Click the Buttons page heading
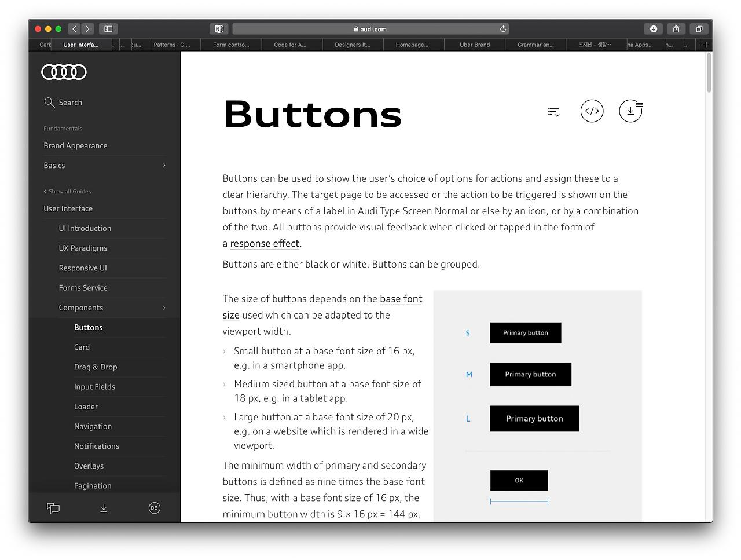Image resolution: width=741 pixels, height=560 pixels. (x=313, y=114)
